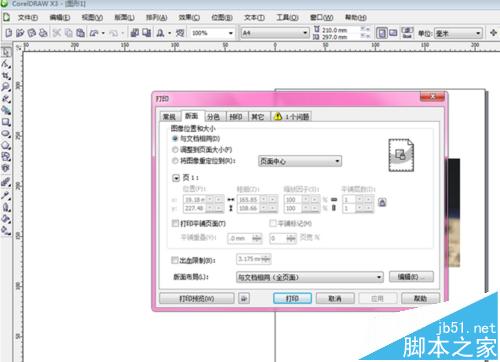Open the zoom level 100% dropdown
This screenshot has height=362, width=500.
point(231,33)
